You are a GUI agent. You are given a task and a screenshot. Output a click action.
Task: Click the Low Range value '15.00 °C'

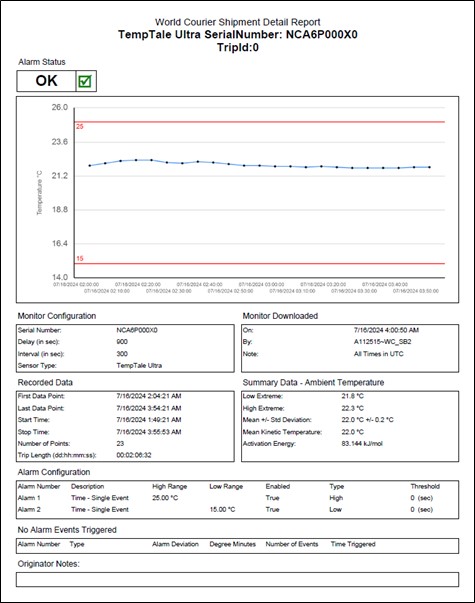[x=222, y=510]
